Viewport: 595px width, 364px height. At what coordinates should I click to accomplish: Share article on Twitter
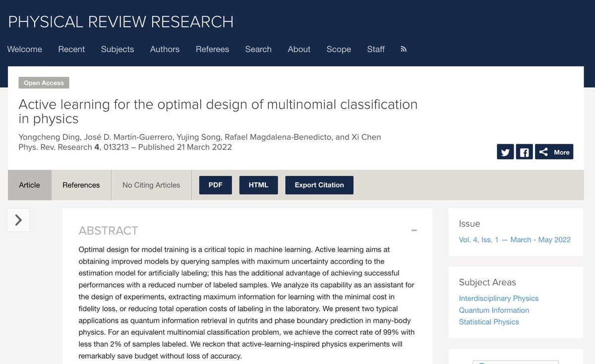click(x=505, y=152)
